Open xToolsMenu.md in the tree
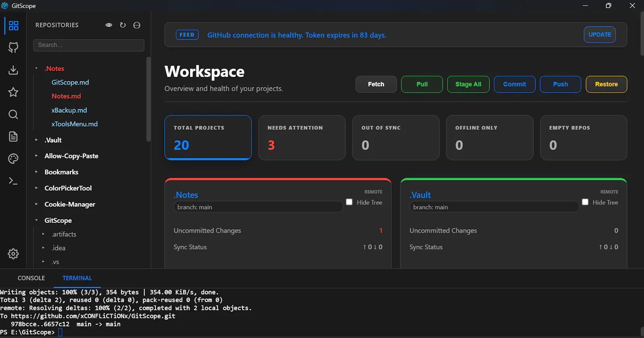The image size is (644, 338). (x=74, y=124)
